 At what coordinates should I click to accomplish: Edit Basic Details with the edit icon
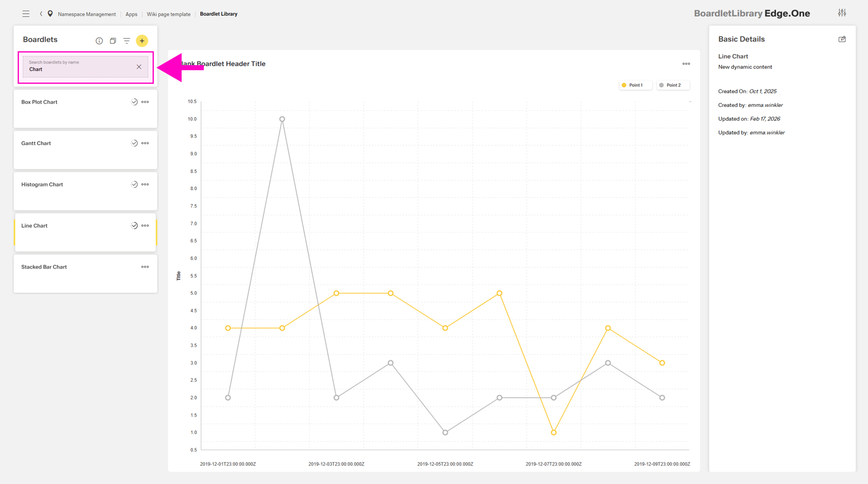pyautogui.click(x=842, y=39)
